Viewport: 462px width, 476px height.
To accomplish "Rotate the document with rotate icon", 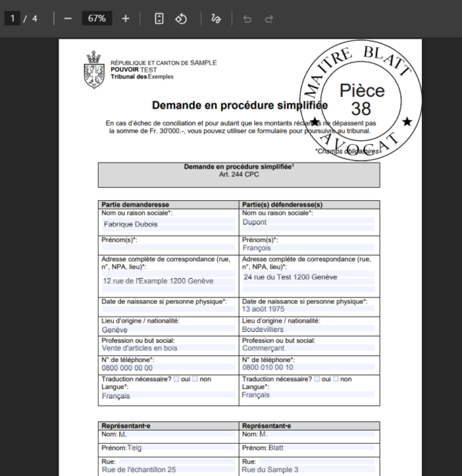I will tap(181, 18).
